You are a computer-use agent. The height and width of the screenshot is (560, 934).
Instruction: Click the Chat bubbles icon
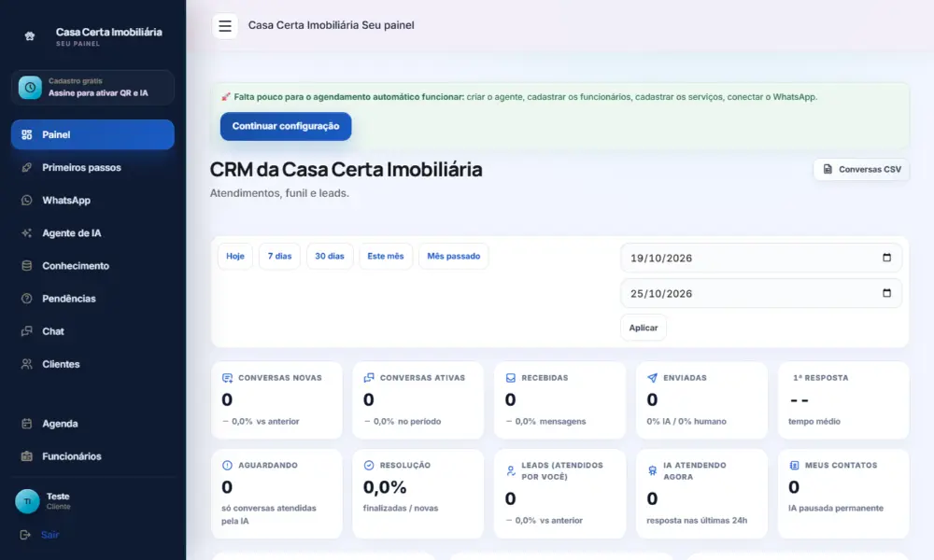click(x=27, y=331)
